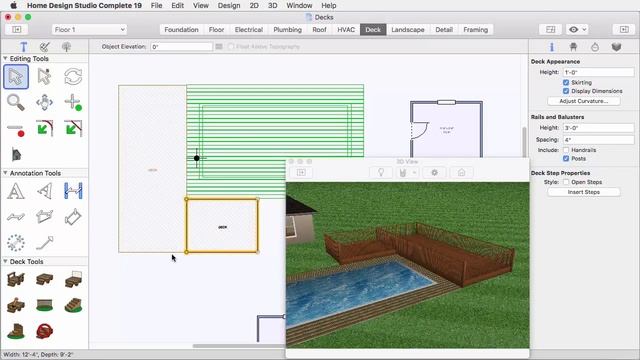This screenshot has width=640, height=360.
Task: Click the Object Elevation field
Action: tap(181, 47)
